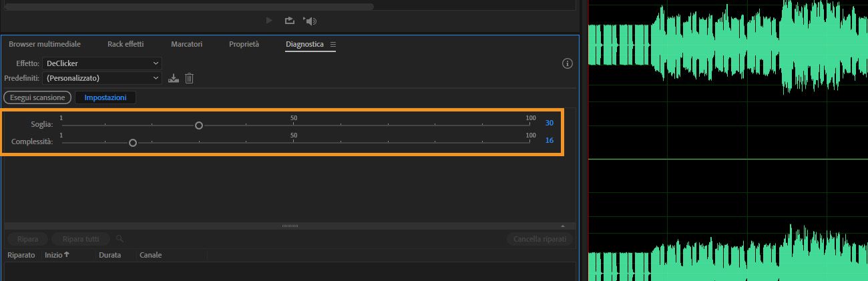Save the preset with the download icon
Viewport: 868px width, 281px height.
click(174, 79)
